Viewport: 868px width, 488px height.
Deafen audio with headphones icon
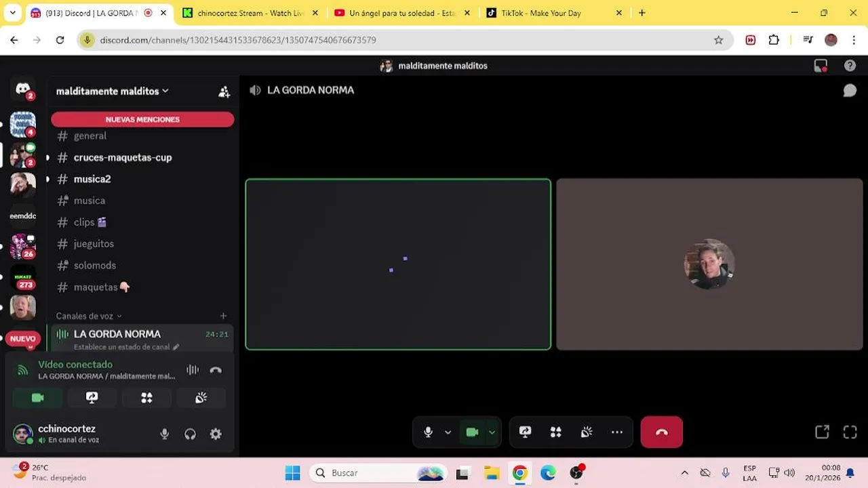point(190,434)
